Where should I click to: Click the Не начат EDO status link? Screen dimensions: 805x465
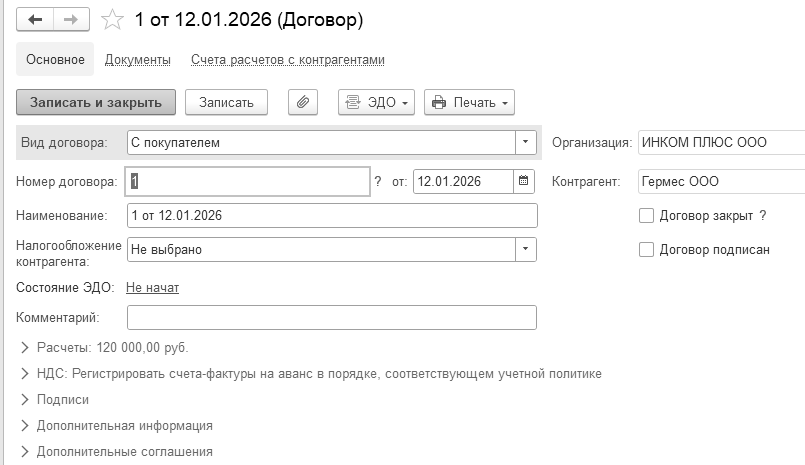(x=152, y=288)
